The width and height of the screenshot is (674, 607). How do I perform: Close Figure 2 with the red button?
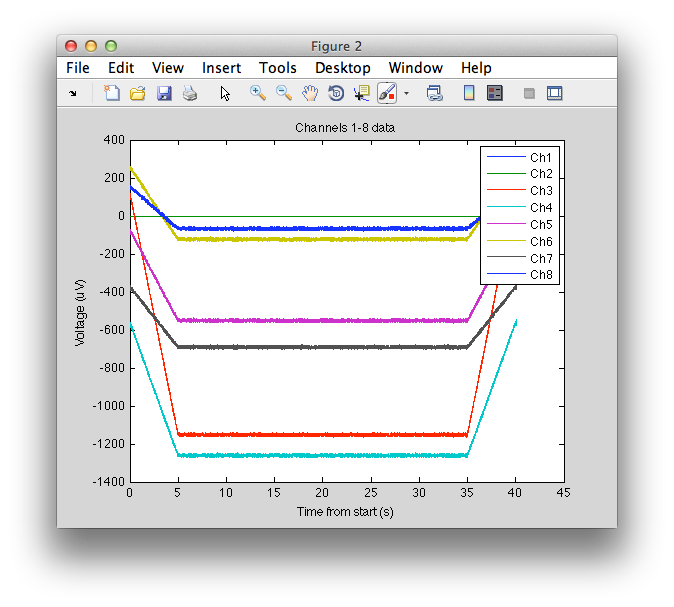[x=71, y=46]
